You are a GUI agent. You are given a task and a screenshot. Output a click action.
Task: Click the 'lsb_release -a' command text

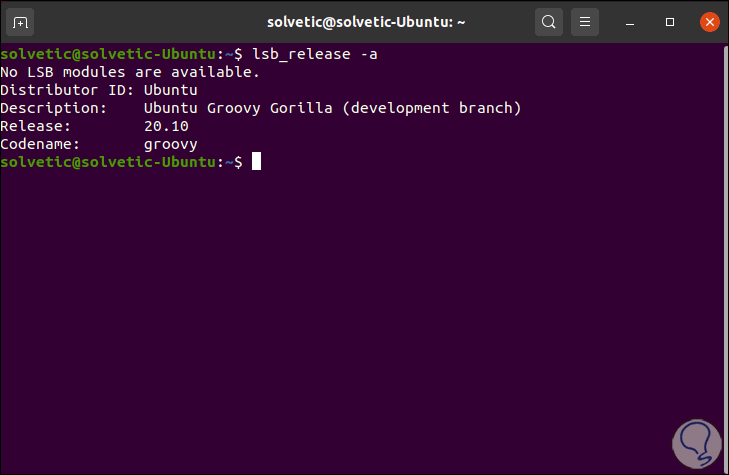315,54
